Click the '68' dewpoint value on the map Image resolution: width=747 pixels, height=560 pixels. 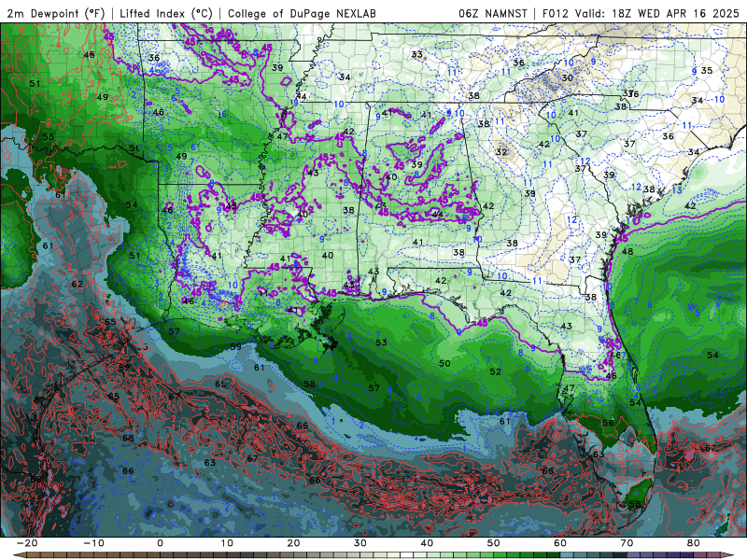(128, 438)
